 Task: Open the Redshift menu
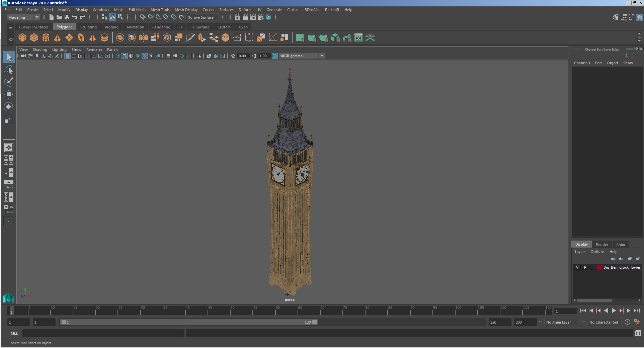[332, 10]
